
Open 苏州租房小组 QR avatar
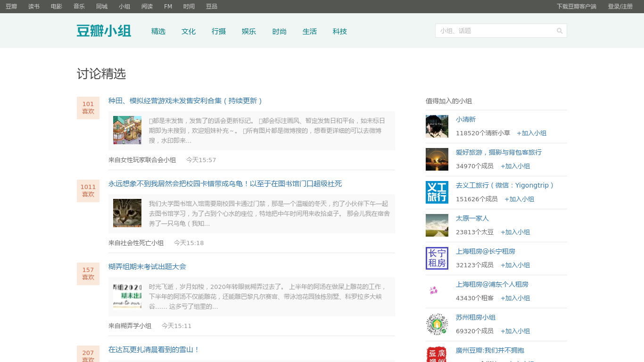coord(437,324)
